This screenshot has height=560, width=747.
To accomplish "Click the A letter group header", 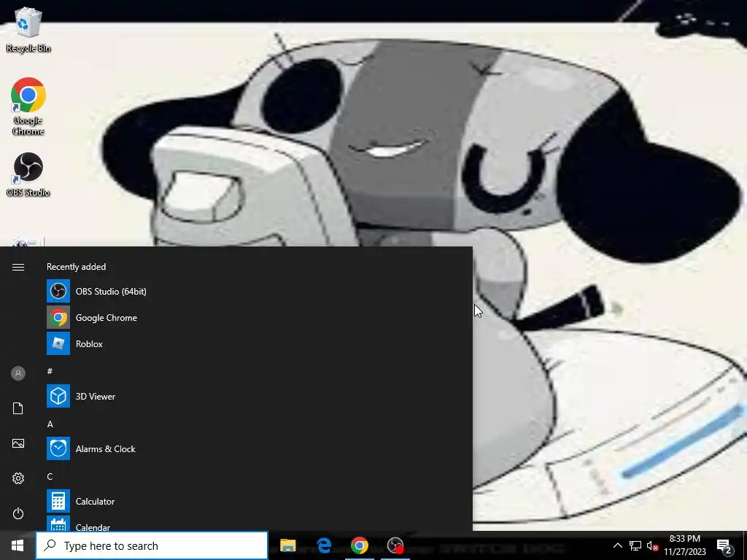I will (50, 424).
